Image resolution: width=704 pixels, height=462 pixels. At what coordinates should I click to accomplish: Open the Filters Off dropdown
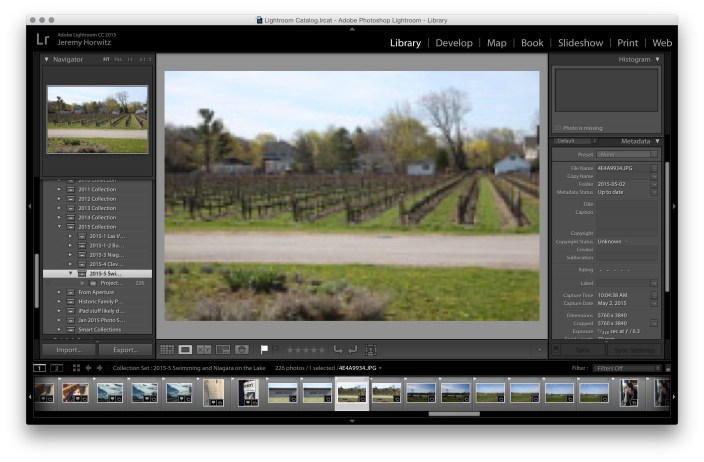[x=623, y=368]
